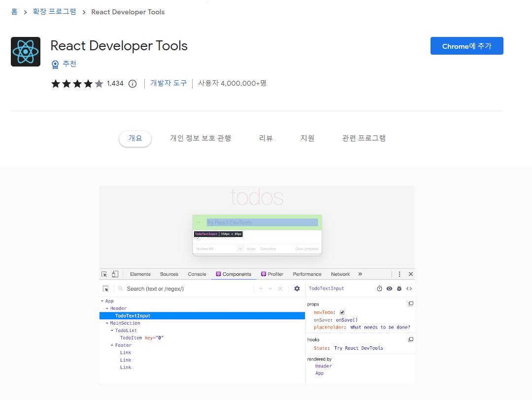Click the 1,434 ratings count

point(115,83)
